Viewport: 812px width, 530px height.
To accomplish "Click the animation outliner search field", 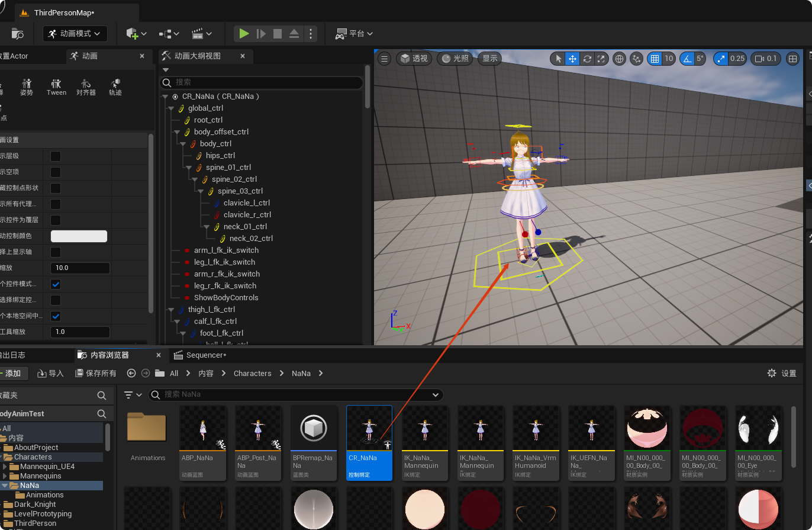I will point(261,82).
